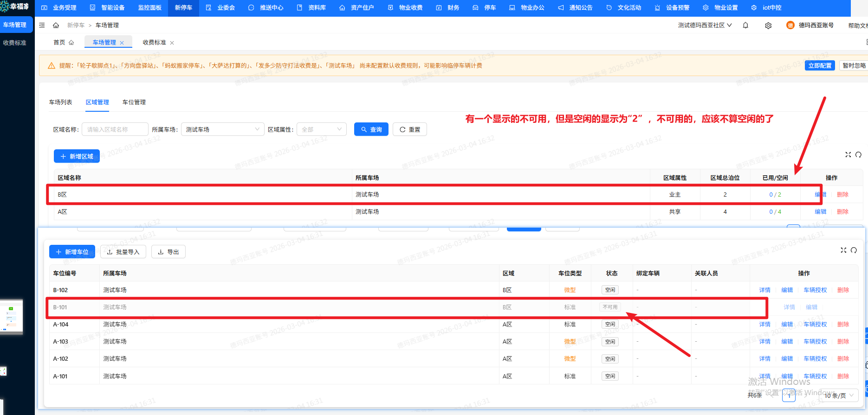Image resolution: width=868 pixels, height=415 pixels.
Task: Close the 收费标准 tab
Action: 172,43
